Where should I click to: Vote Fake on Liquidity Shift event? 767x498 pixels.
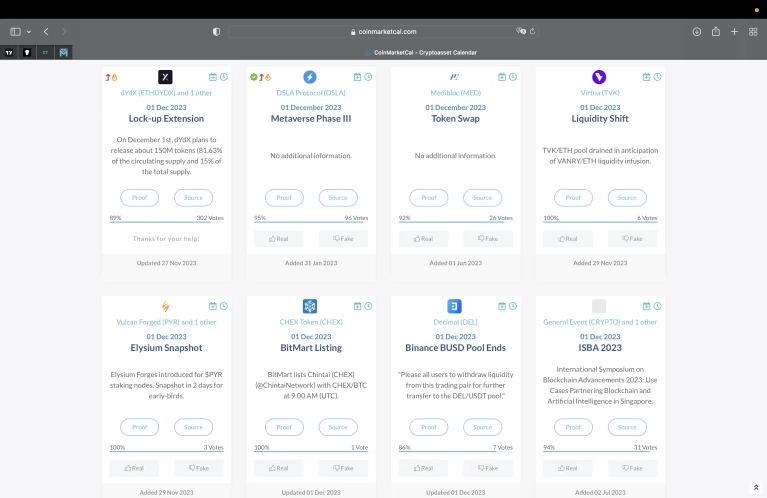tap(634, 239)
